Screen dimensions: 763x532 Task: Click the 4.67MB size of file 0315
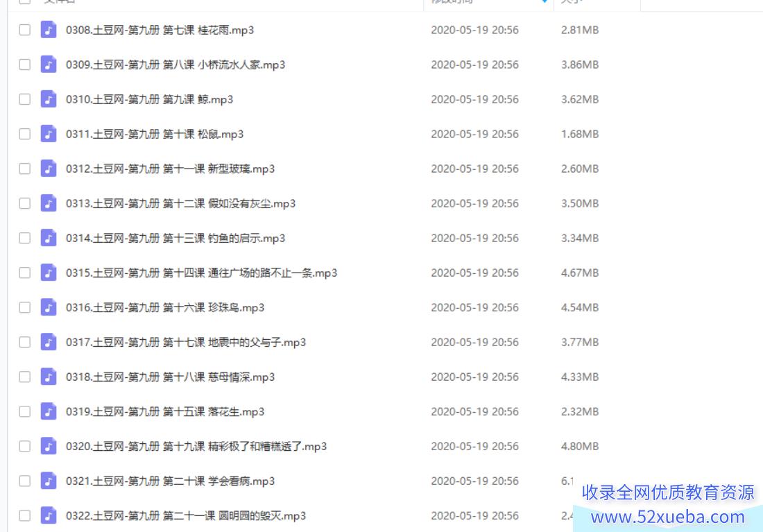(580, 273)
